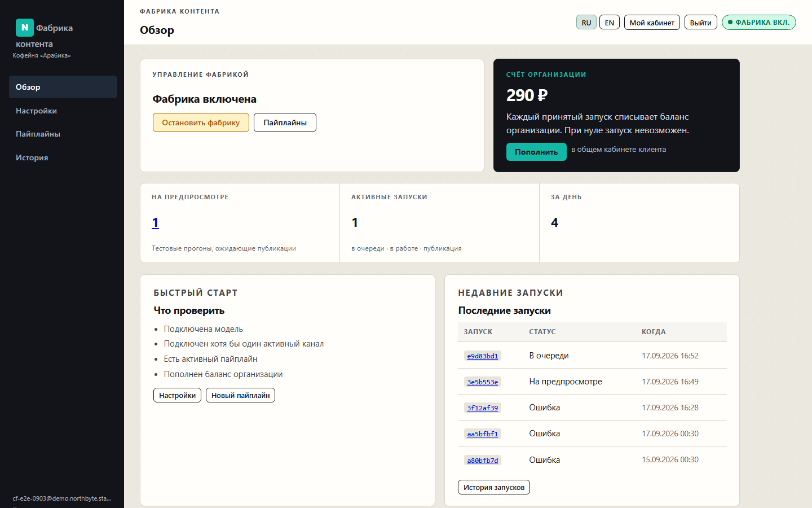
Task: Click Пополнен баланс организации item
Action: [223, 374]
